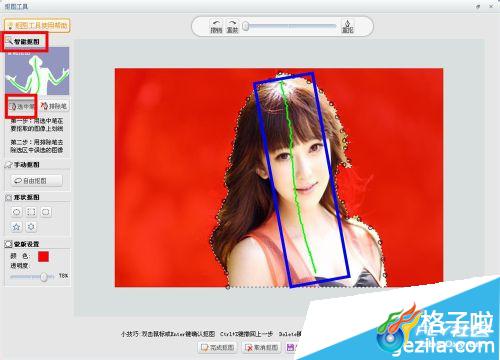Screen dimensions: 500x360
Task: Click the undo 撤销 arrow icon
Action: [x=216, y=23]
